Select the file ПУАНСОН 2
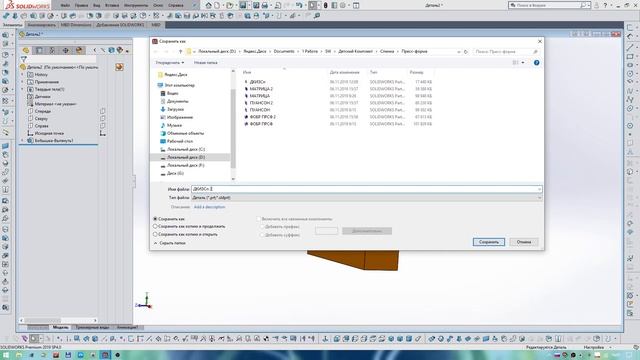 261,103
